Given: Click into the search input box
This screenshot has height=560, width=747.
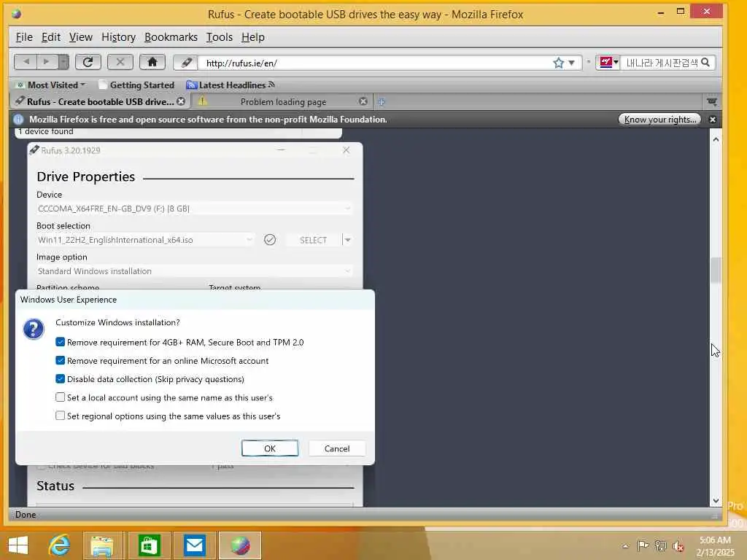Looking at the screenshot, I should tap(661, 63).
